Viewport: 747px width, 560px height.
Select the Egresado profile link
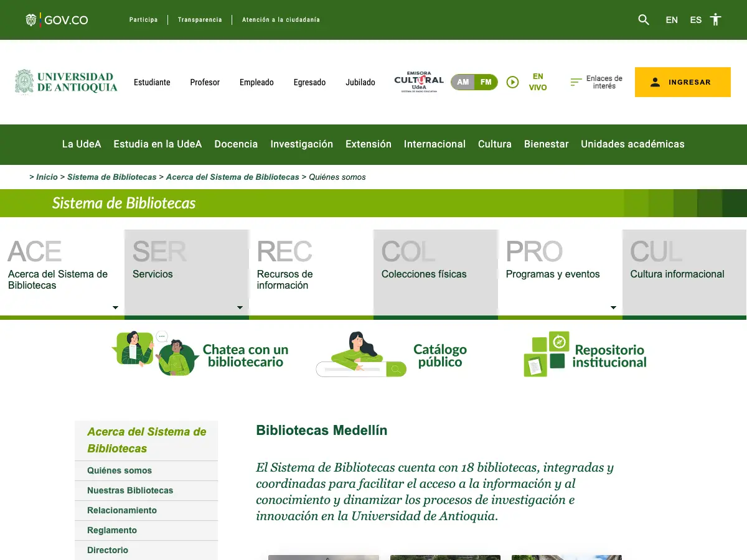click(309, 82)
